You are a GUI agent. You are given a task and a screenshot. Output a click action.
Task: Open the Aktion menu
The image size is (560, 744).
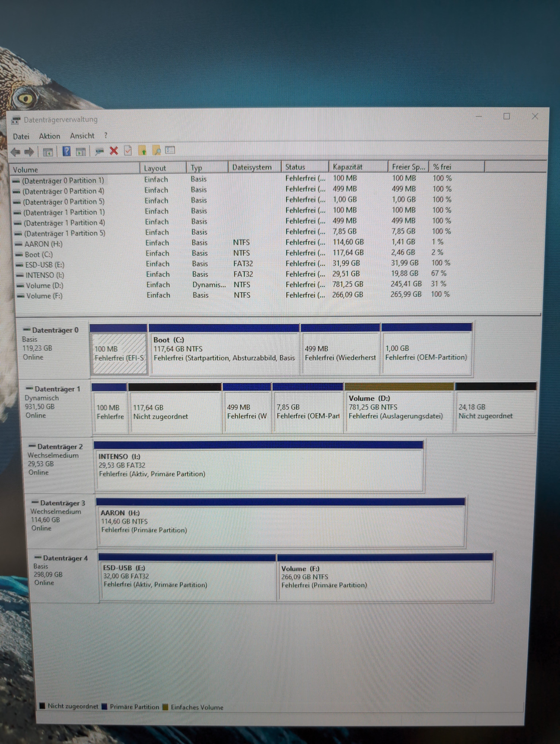click(x=49, y=136)
